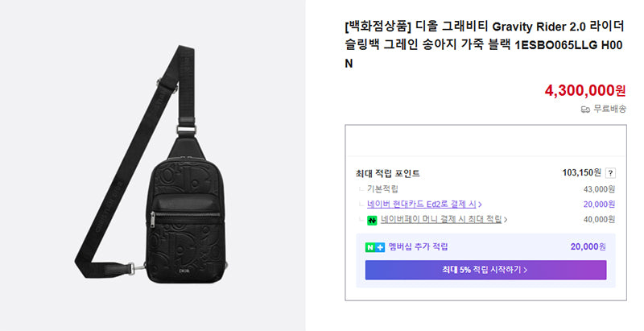Click the purple 20,000원 membership bonus amount
This screenshot has height=331, width=644.
coord(588,246)
